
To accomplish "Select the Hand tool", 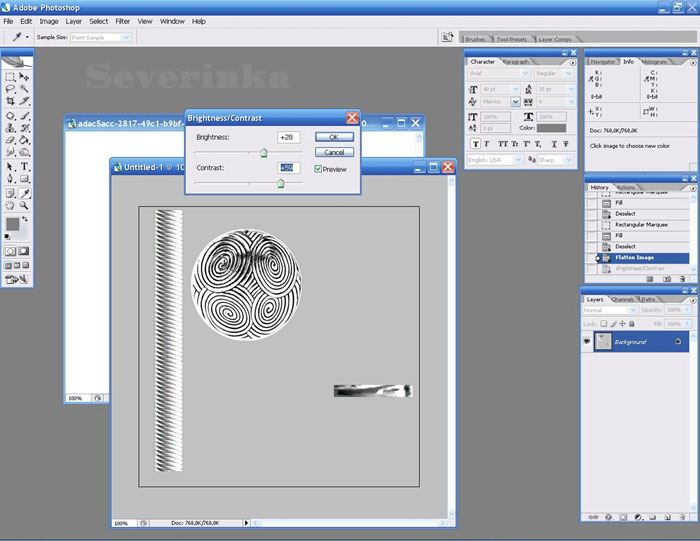I will [11, 206].
